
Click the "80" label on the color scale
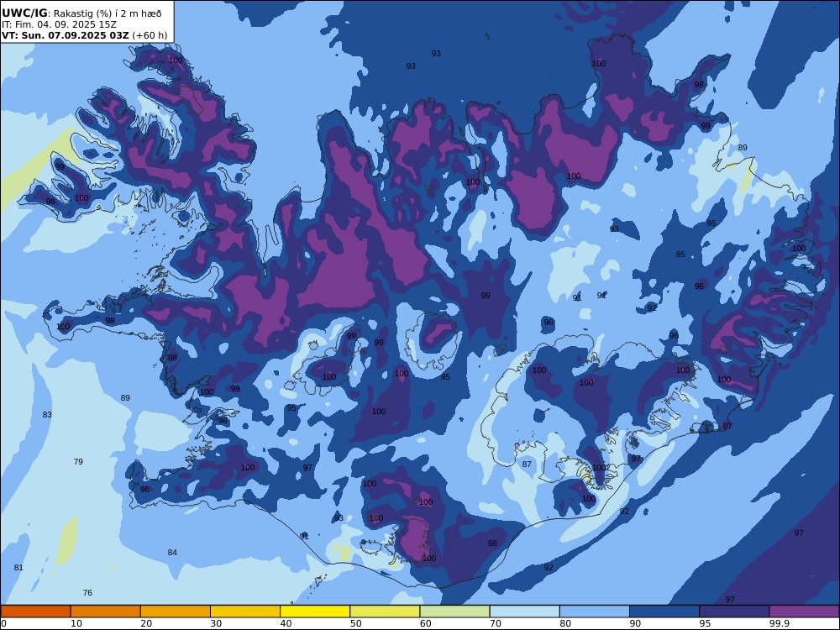click(x=565, y=623)
